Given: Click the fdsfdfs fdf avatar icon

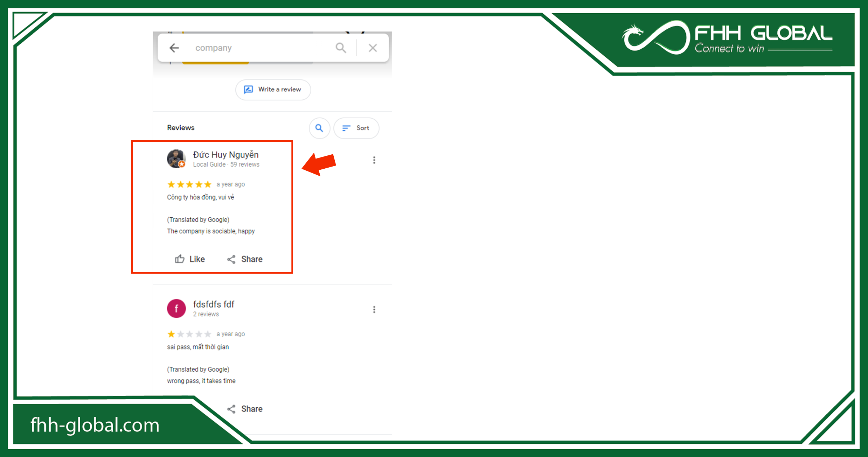Looking at the screenshot, I should click(176, 308).
